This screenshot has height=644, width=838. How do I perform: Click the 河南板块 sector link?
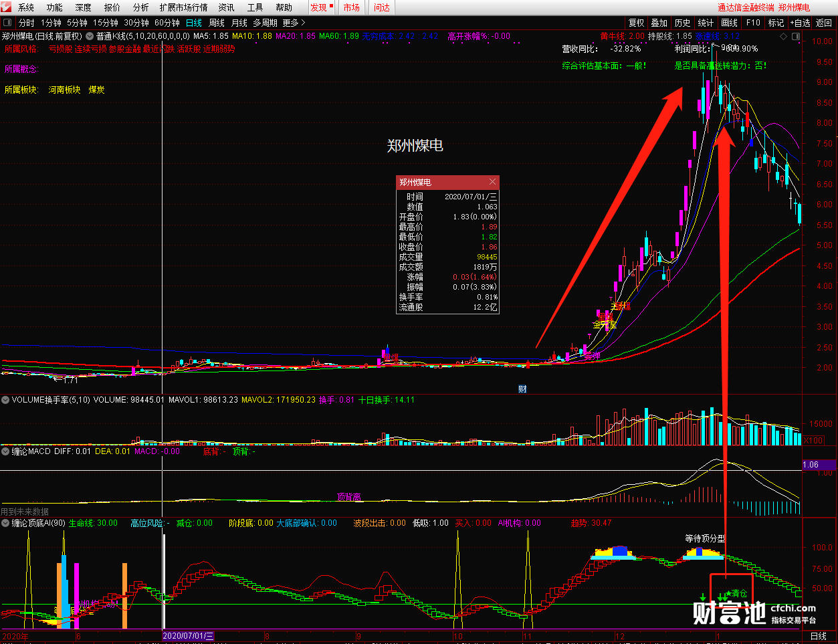(65, 90)
